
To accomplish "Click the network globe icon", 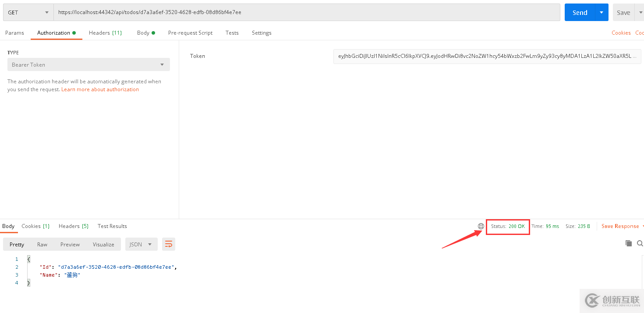I will pyautogui.click(x=481, y=226).
